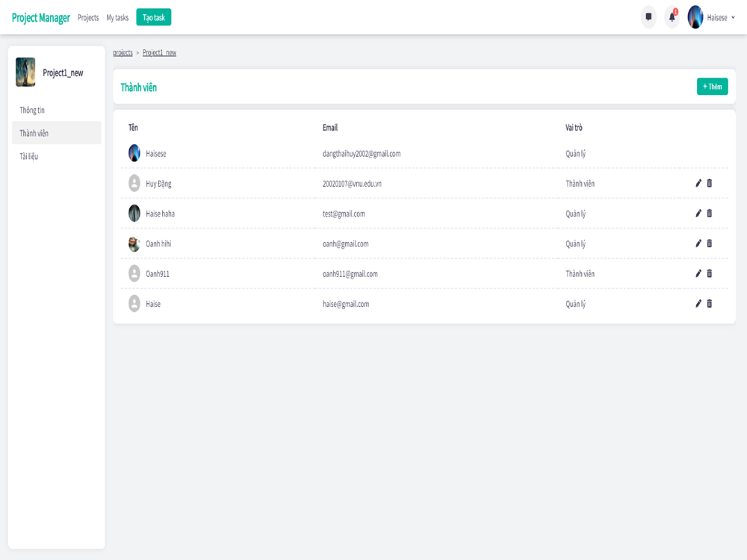Click the Thành viên role of Huy Đặng

pos(580,184)
